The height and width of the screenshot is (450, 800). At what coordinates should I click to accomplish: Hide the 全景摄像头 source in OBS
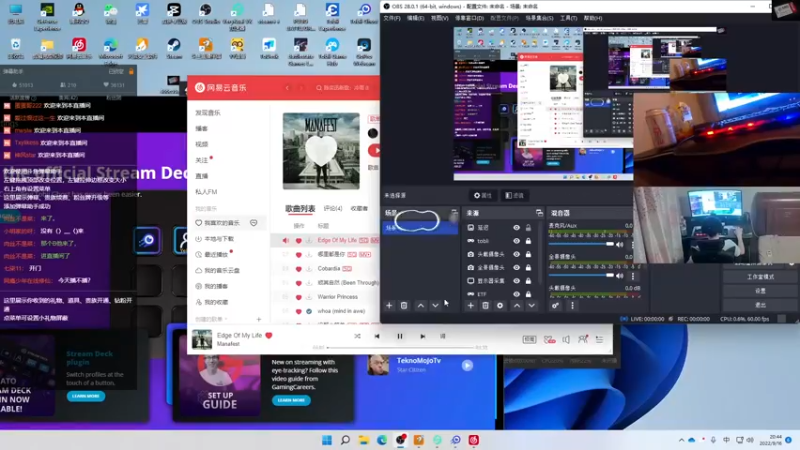coord(516,267)
